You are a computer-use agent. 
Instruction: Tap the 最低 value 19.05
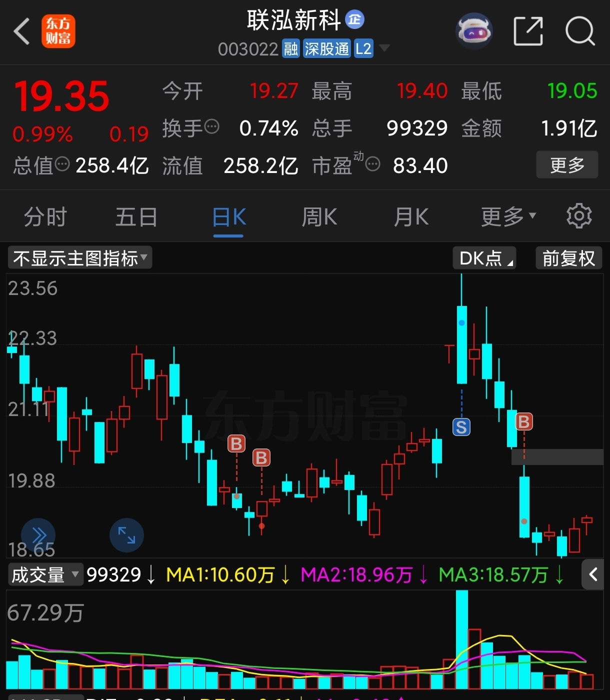point(572,91)
